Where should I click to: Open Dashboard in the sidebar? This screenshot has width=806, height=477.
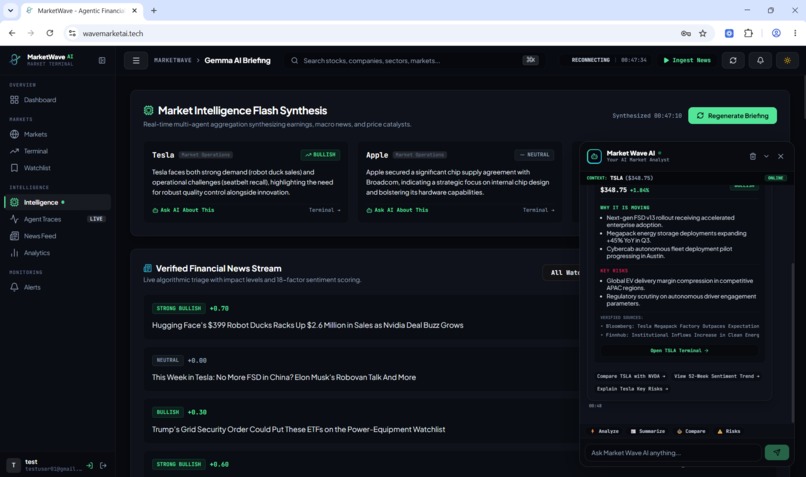tap(57, 100)
